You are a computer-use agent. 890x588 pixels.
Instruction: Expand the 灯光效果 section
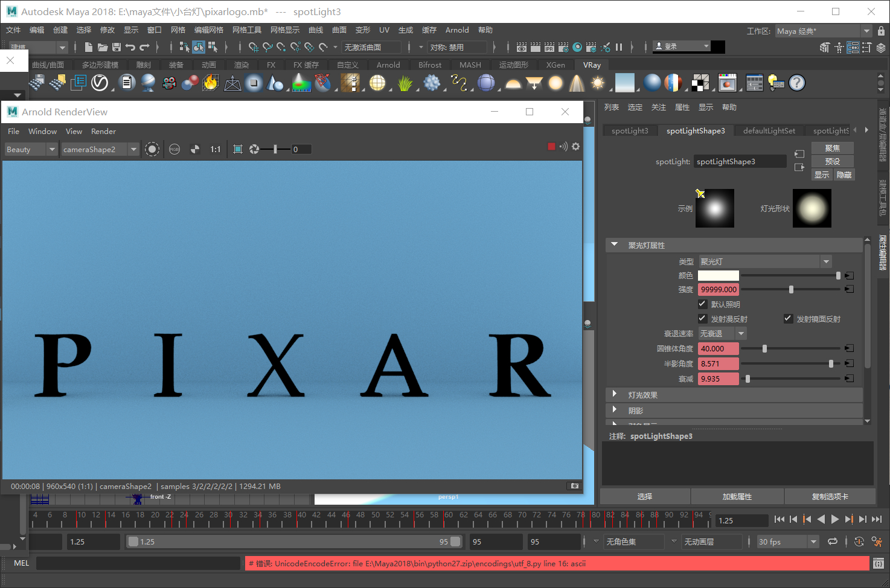615,394
